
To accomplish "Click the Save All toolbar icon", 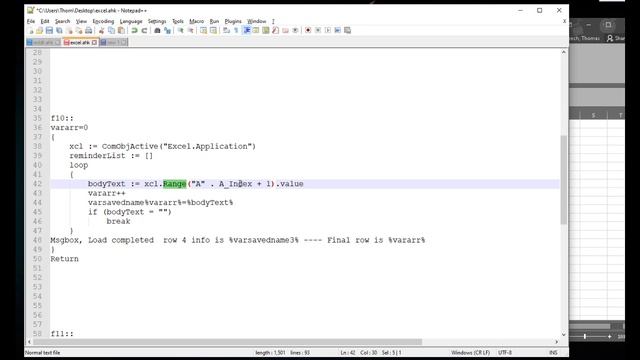I will click(59, 31).
